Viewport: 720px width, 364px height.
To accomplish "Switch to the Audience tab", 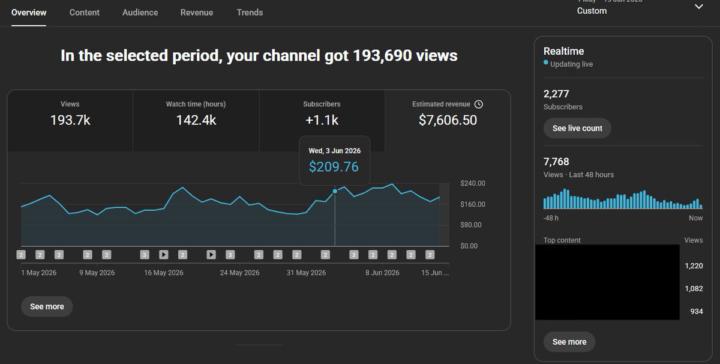I will coord(140,12).
